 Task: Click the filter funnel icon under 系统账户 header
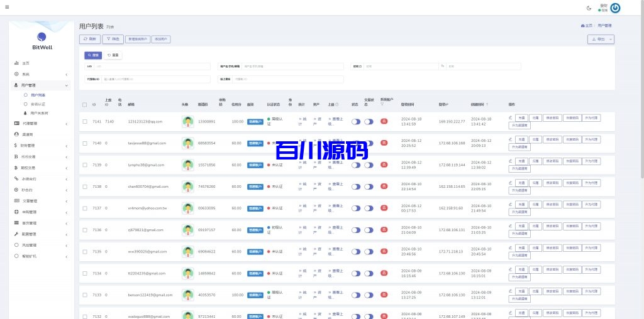382,104
